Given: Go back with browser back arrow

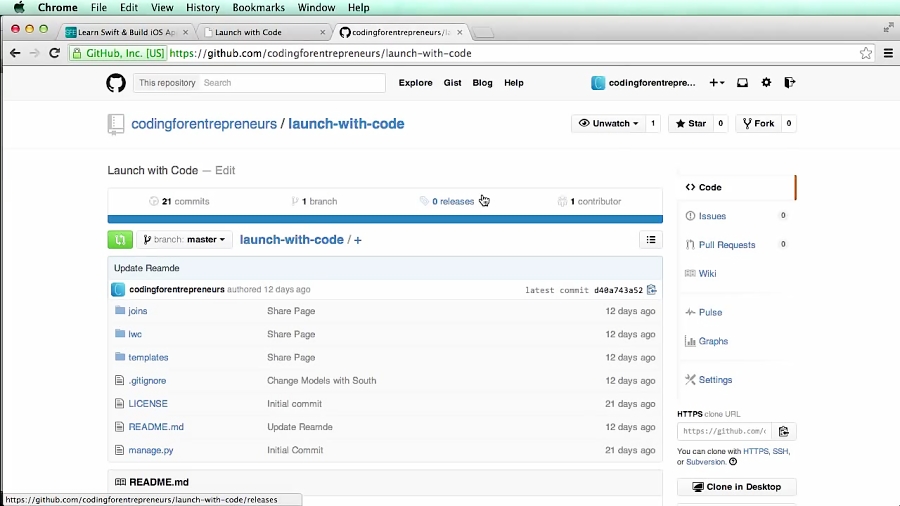Looking at the screenshot, I should (15, 53).
